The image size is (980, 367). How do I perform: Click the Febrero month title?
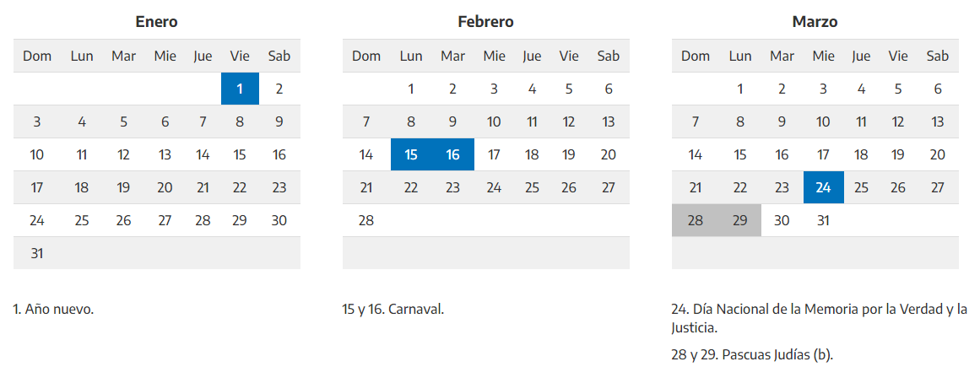[485, 22]
